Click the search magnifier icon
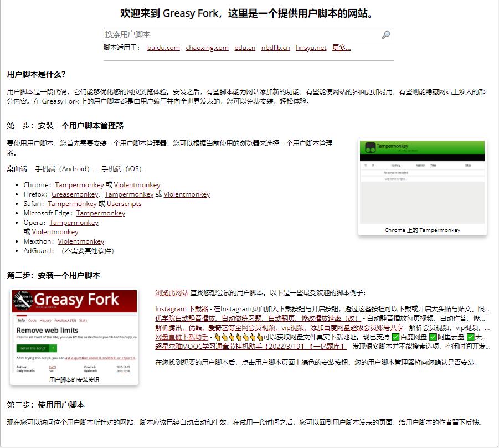This screenshot has height=448, width=499. pyautogui.click(x=385, y=35)
